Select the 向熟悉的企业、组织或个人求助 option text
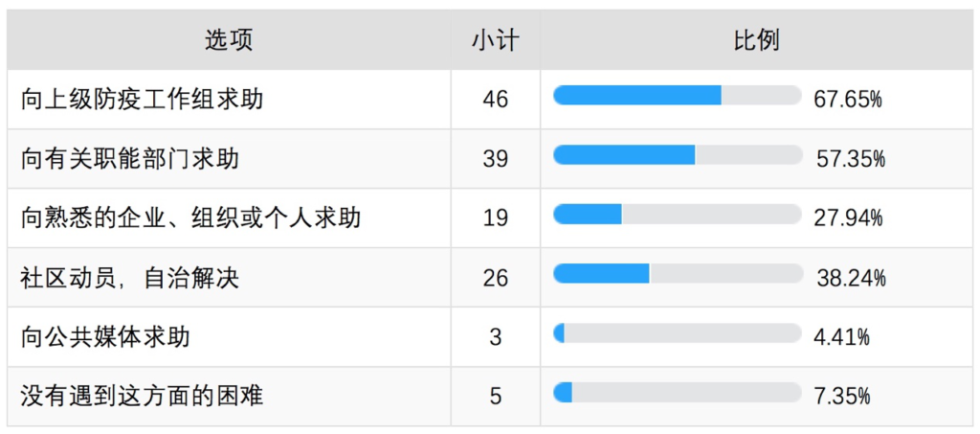 click(190, 218)
